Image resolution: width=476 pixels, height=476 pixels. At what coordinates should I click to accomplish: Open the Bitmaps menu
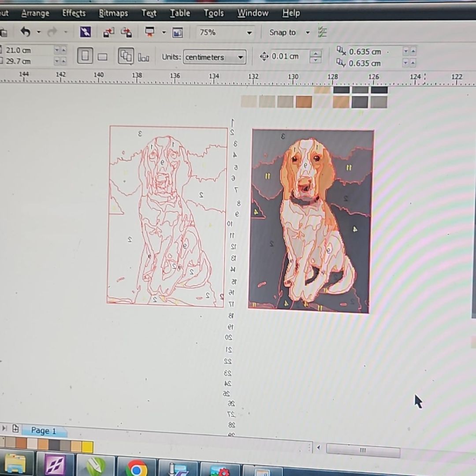pos(113,13)
